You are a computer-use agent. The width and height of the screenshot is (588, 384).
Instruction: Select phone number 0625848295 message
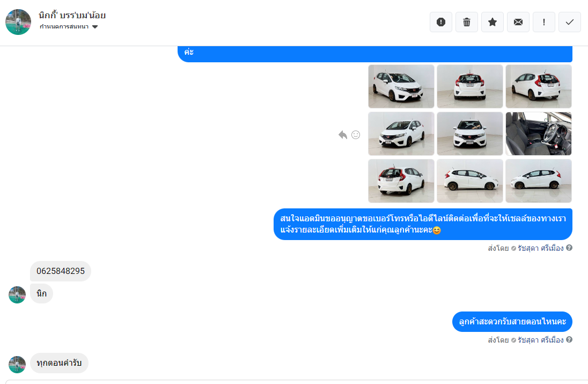(61, 271)
